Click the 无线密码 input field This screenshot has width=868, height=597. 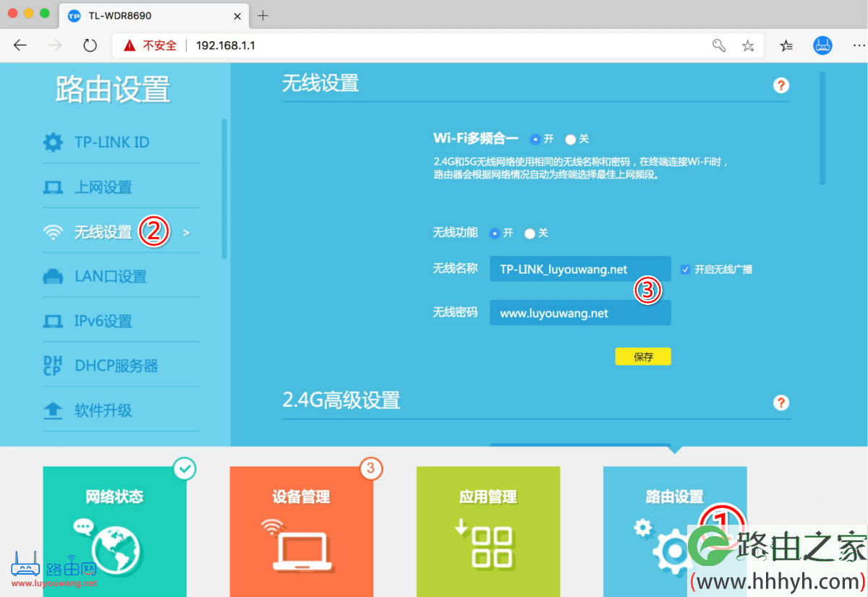pyautogui.click(x=580, y=314)
